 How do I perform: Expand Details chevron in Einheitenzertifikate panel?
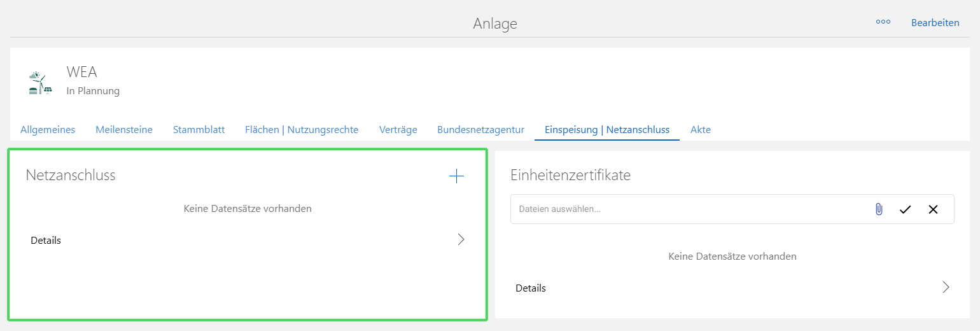946,287
